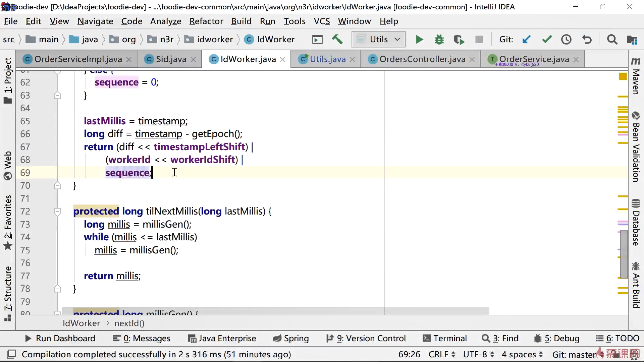
Task: Update project with Git blue arrow
Action: [x=526, y=40]
